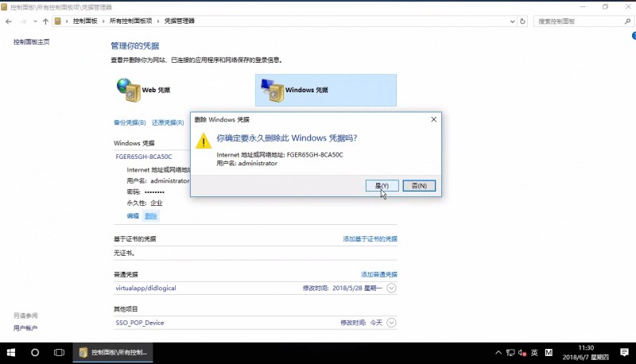Image resolution: width=636 pixels, height=364 pixels.
Task: Click the 删除 link under the credential
Action: [x=151, y=216]
